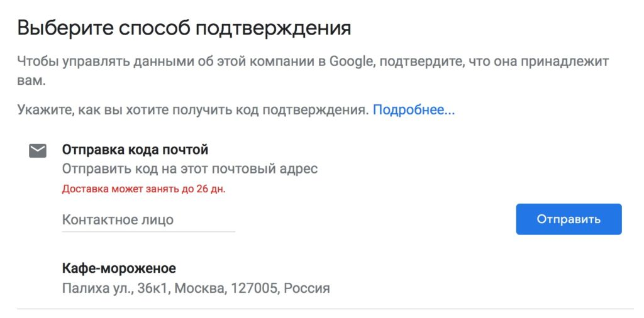Select the "Отправка кода почтой" option title
This screenshot has width=644, height=318.
(x=135, y=150)
